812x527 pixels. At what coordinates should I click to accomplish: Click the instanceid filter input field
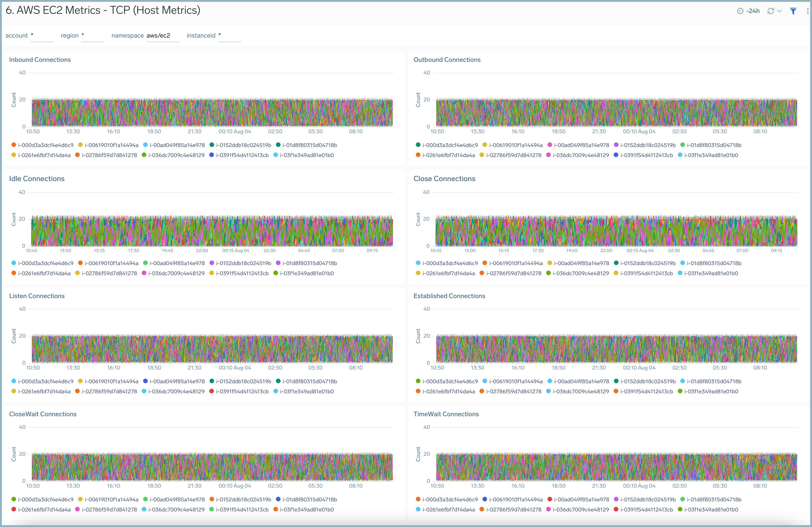pos(229,35)
